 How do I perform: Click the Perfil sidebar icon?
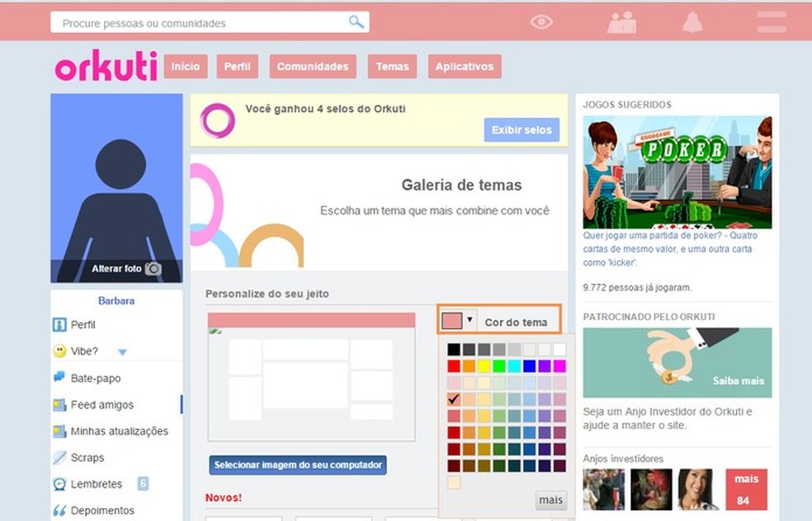59,325
